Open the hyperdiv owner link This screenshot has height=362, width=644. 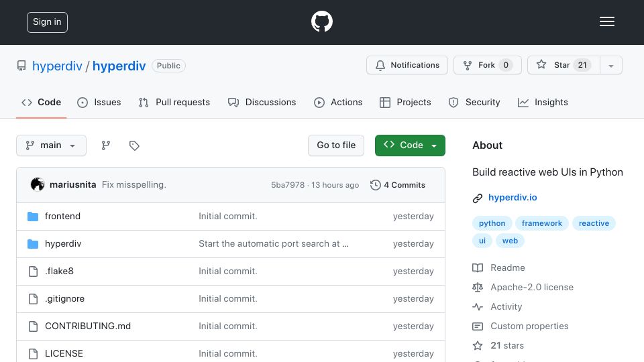pos(57,66)
